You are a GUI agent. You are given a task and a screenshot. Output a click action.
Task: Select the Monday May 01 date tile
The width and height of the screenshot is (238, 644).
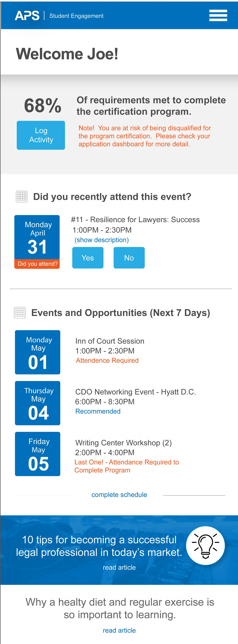point(37,352)
